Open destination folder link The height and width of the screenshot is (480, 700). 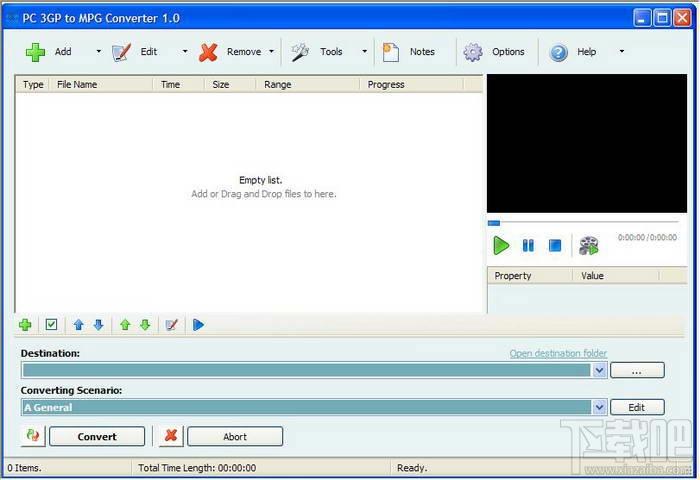coord(558,354)
